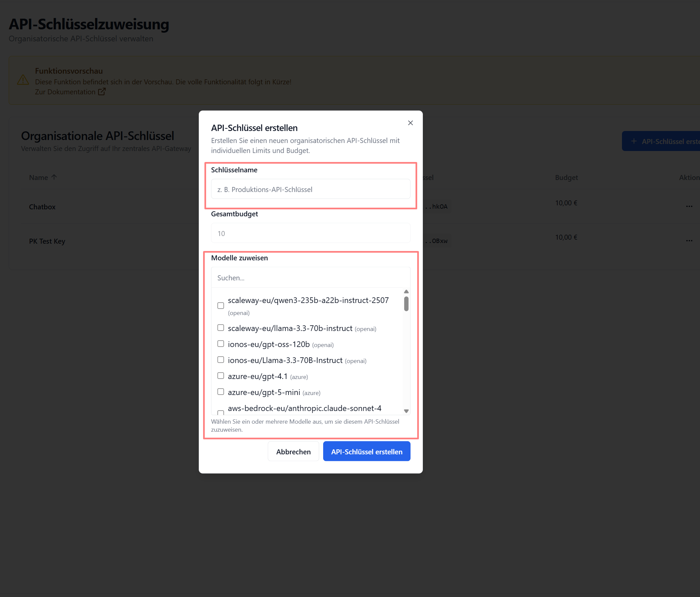Check the aws-bedrock-eu/anthropic.claude-sonnet-4 model
700x597 pixels.
point(221,413)
